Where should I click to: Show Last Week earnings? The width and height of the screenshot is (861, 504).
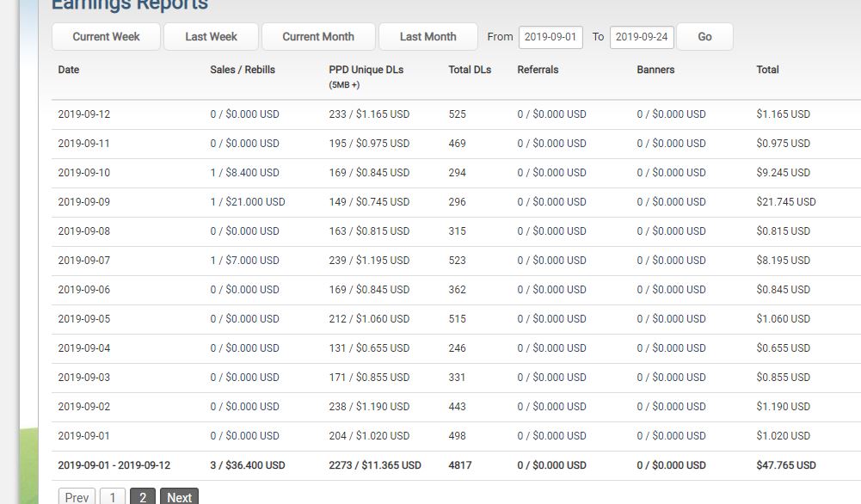point(211,37)
